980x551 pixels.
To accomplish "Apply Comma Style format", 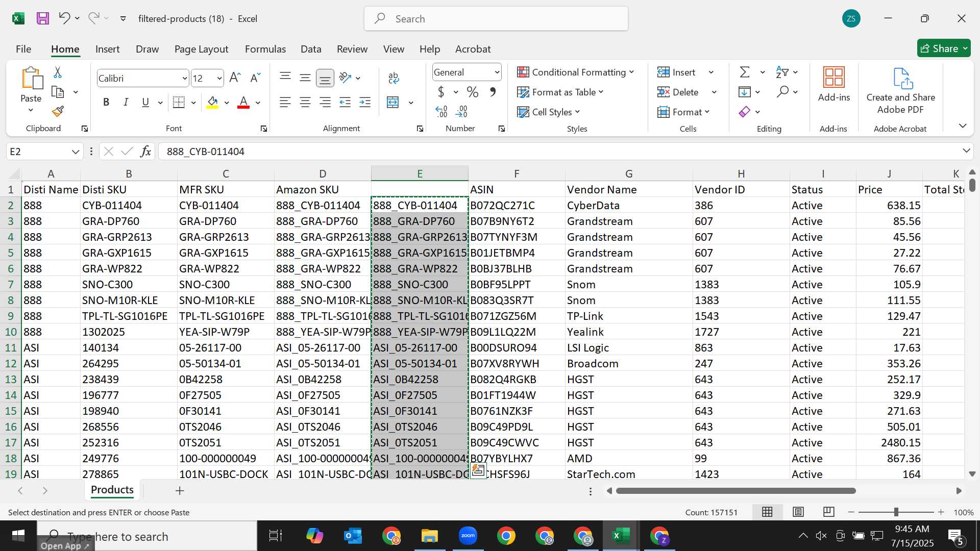I will click(x=493, y=92).
